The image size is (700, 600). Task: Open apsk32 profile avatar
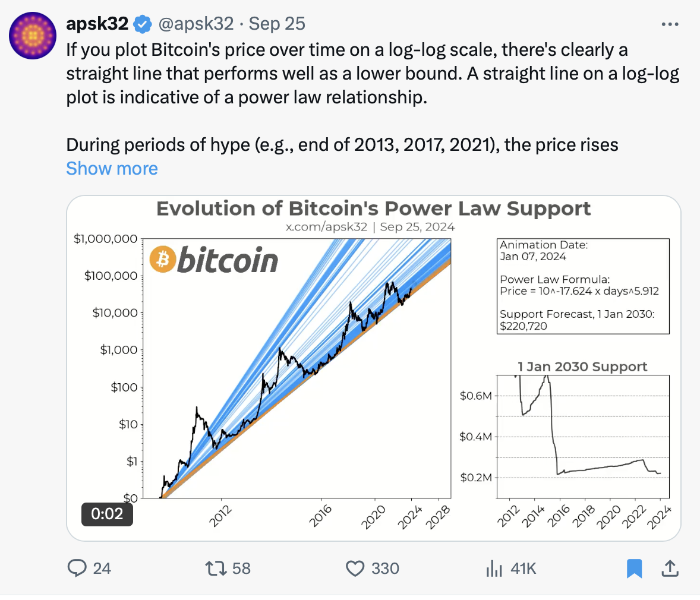click(x=33, y=36)
